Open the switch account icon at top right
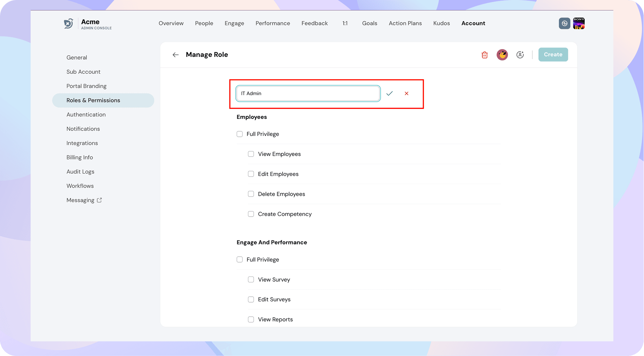This screenshot has height=356, width=644. point(564,23)
